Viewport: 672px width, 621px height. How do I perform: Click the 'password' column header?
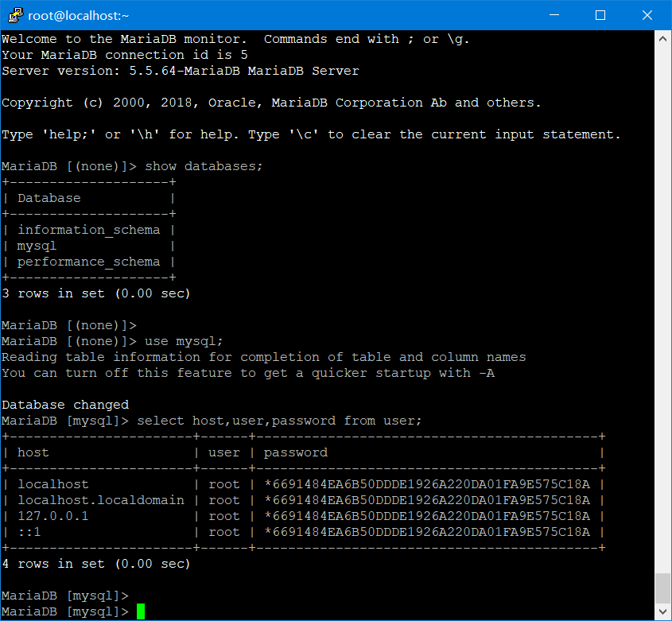pyautogui.click(x=296, y=453)
